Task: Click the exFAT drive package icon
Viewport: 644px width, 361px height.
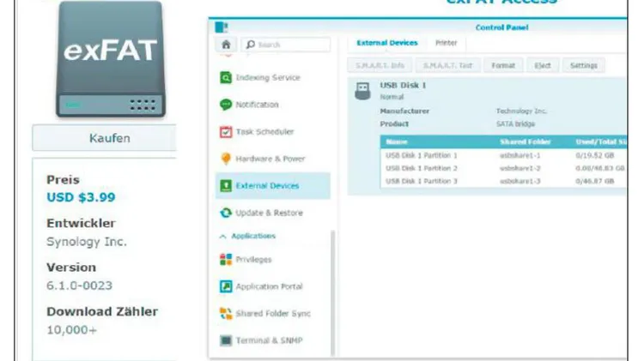Action: pos(111,59)
